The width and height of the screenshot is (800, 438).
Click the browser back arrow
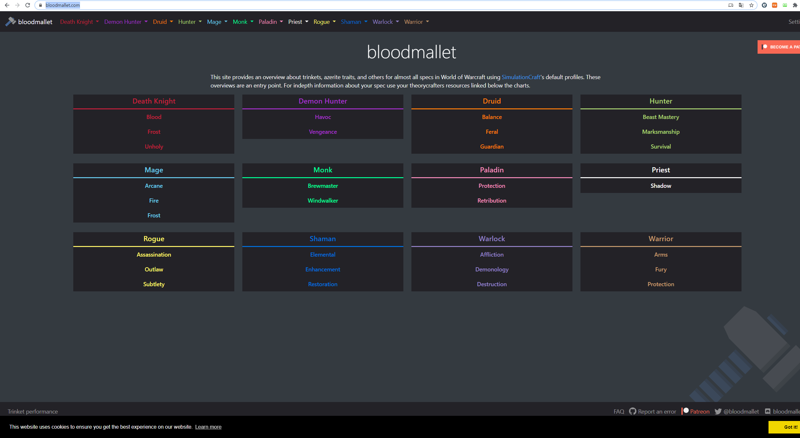point(7,5)
